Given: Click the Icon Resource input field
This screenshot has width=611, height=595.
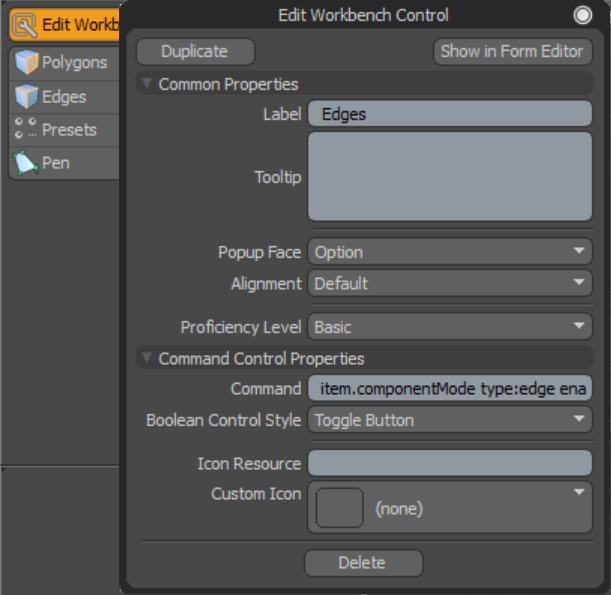Looking at the screenshot, I should click(449, 463).
